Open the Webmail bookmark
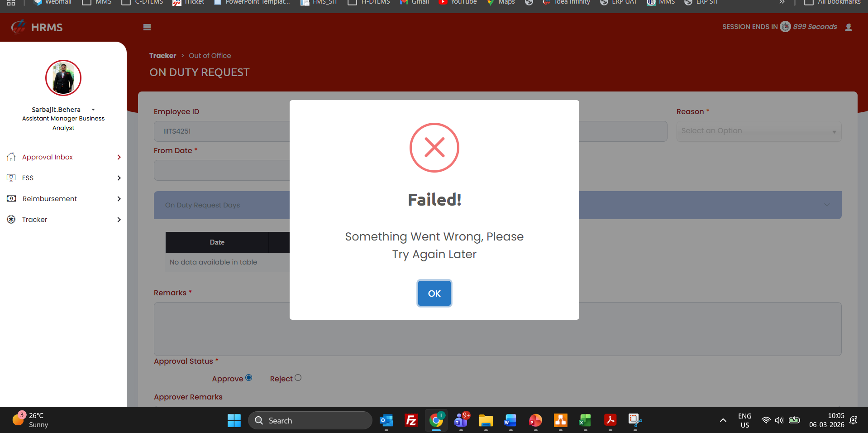 (x=52, y=3)
